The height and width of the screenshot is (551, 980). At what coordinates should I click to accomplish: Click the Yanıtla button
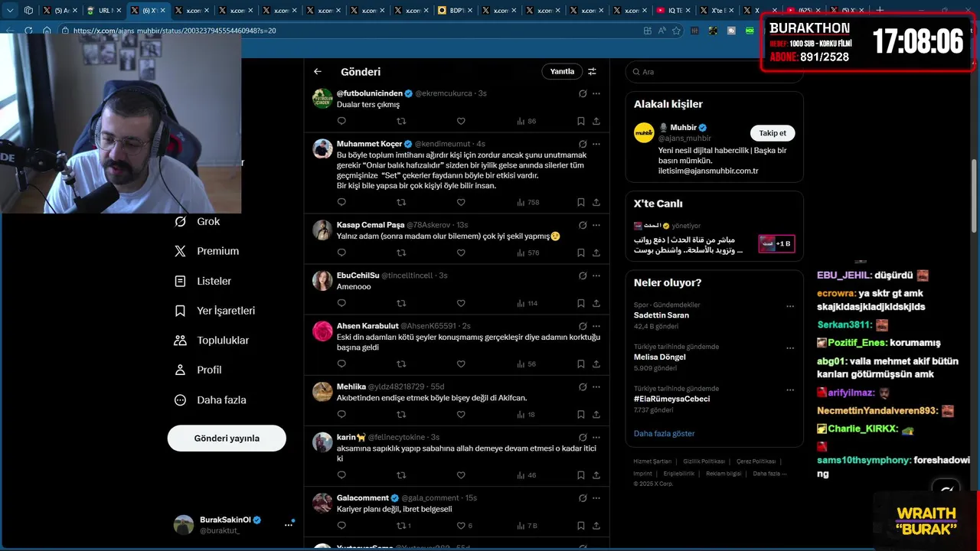tap(562, 71)
